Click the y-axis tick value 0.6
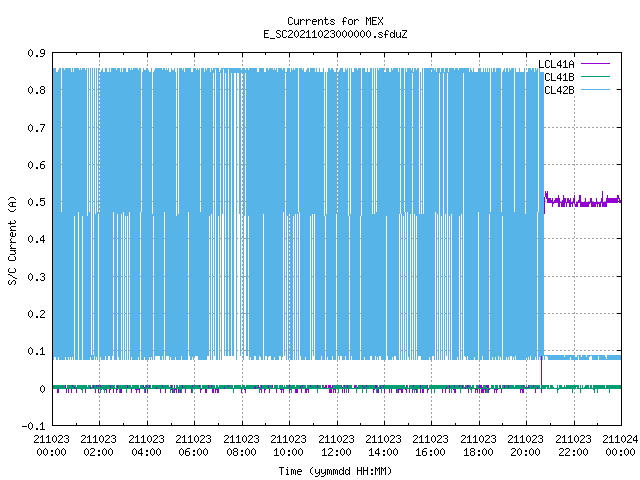Viewport: 640px width, 480px height. pos(36,165)
